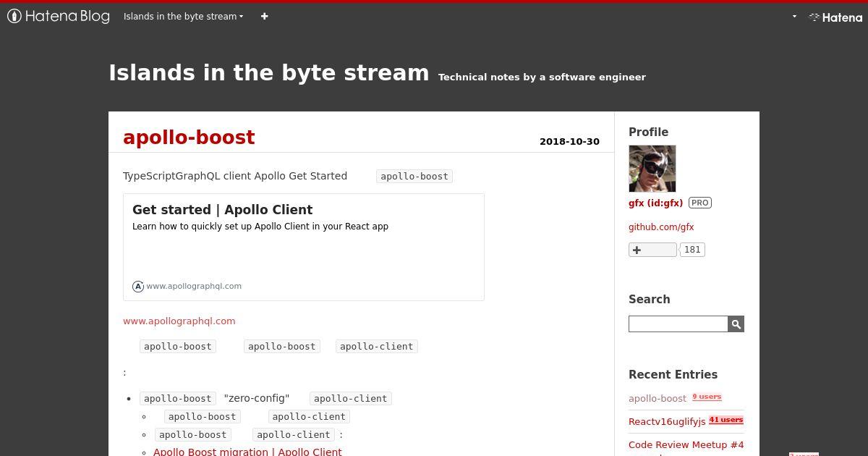The height and width of the screenshot is (456, 868).
Task: Click the Learn how to quickly set up description
Action: pyautogui.click(x=260, y=226)
